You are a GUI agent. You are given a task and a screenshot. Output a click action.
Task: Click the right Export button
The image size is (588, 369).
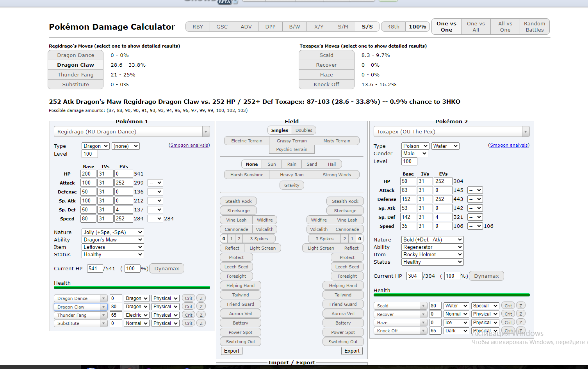tap(352, 351)
